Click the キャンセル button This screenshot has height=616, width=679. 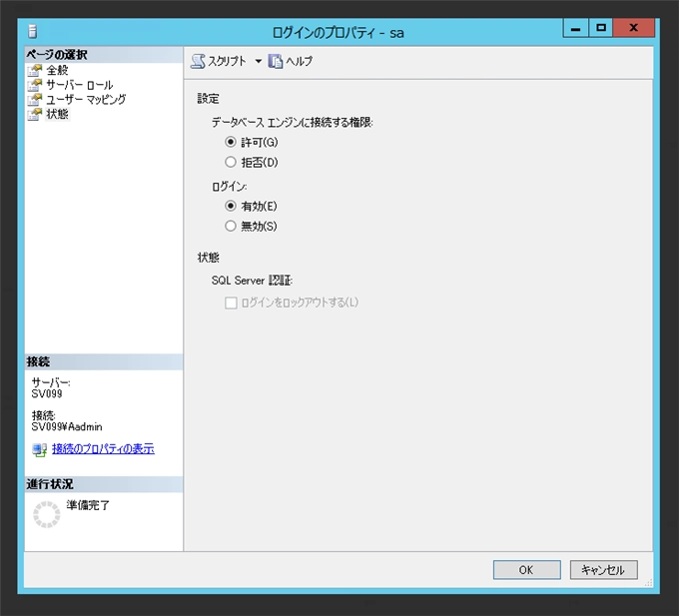[603, 570]
